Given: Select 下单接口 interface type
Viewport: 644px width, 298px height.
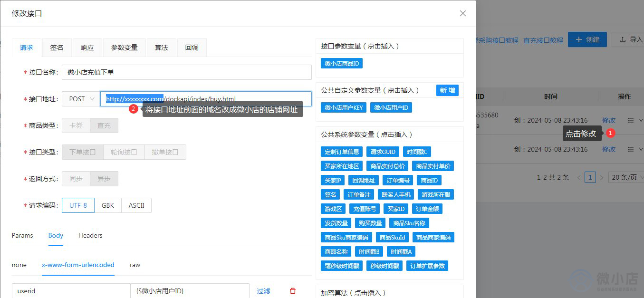Looking at the screenshot, I should point(83,152).
